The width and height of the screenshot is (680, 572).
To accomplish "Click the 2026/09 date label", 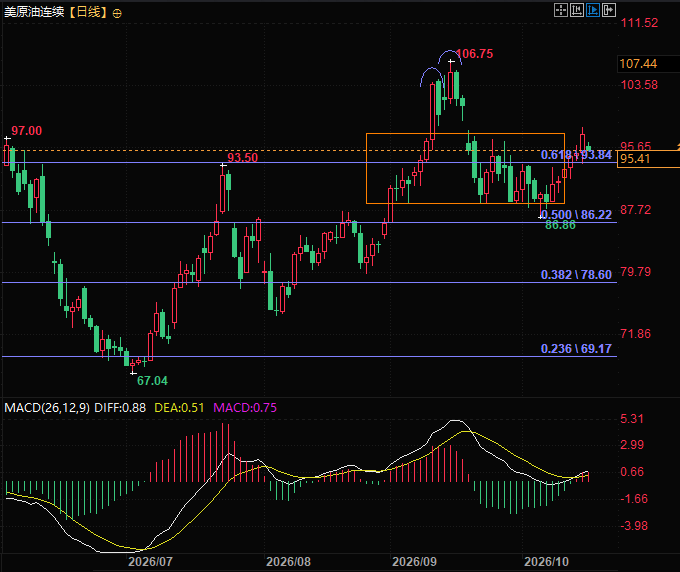I will (x=415, y=562).
